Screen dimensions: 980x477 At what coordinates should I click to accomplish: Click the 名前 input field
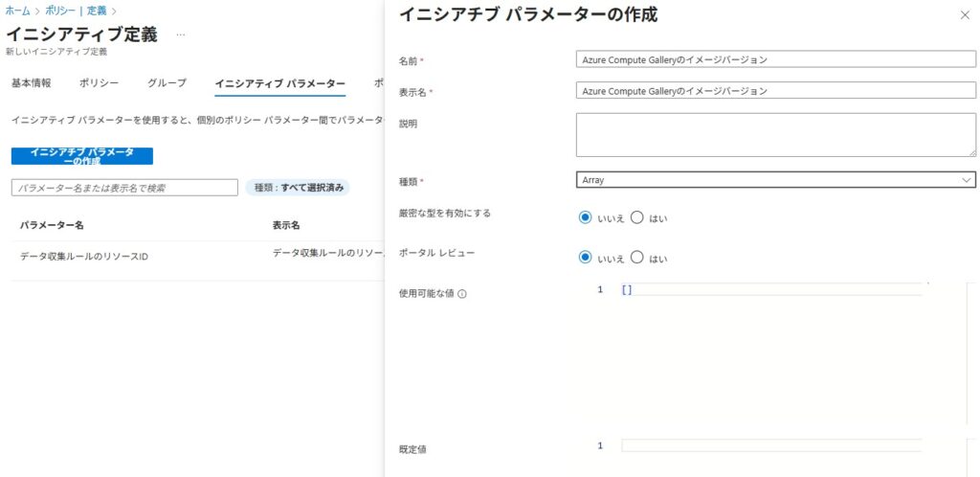tap(775, 59)
